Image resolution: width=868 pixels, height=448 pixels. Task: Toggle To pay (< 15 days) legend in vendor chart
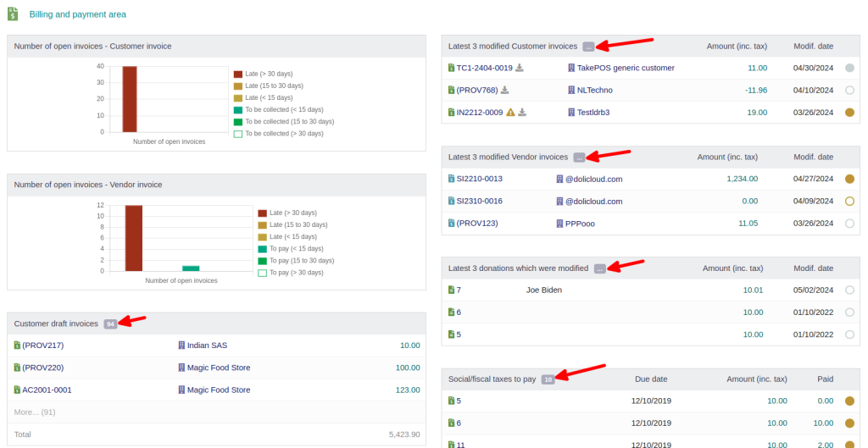click(x=262, y=249)
